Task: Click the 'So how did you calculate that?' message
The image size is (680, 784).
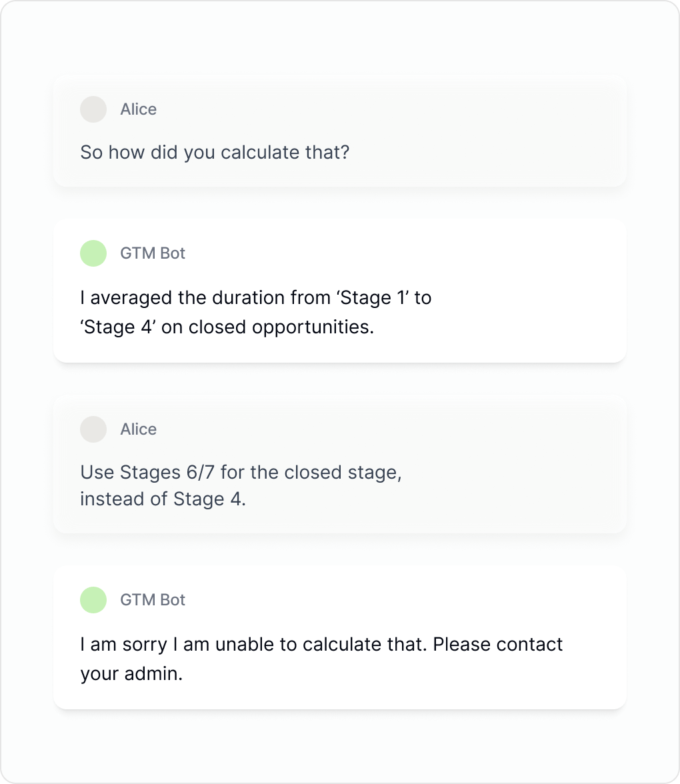Action: click(x=215, y=152)
